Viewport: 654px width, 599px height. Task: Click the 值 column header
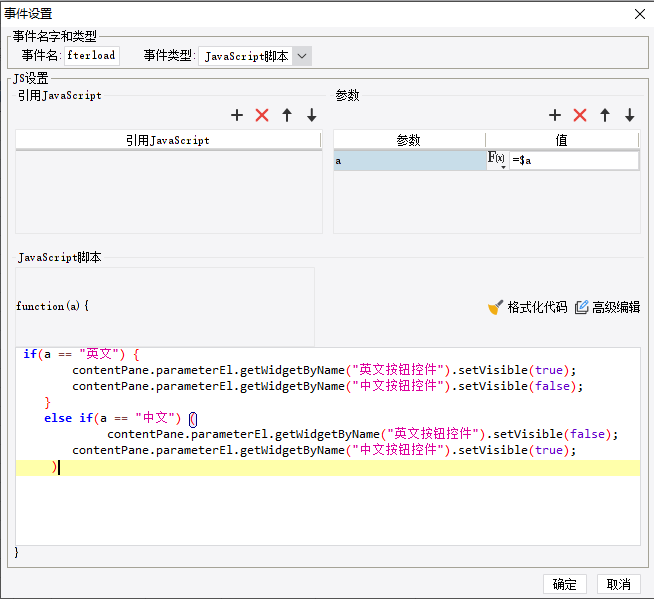coord(561,141)
